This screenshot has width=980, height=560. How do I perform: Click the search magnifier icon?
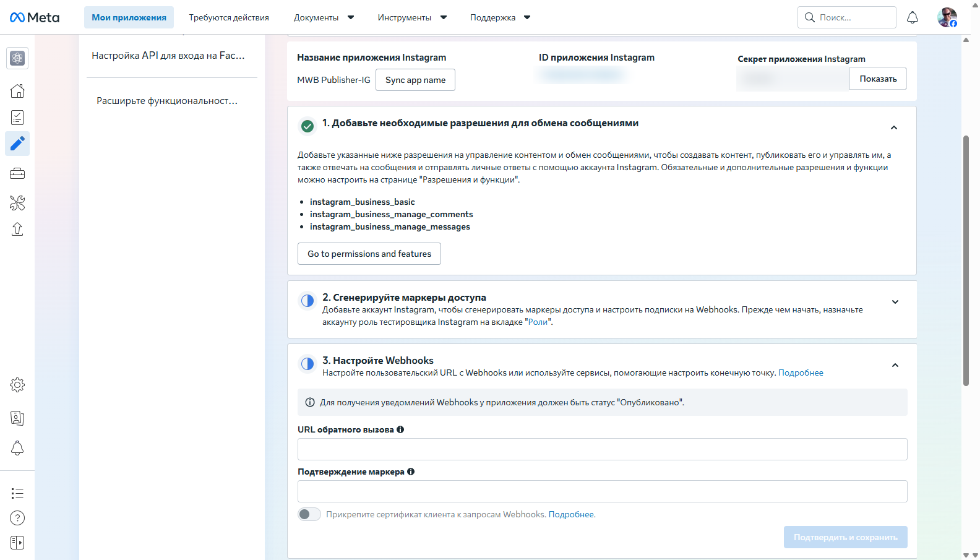pyautogui.click(x=809, y=17)
